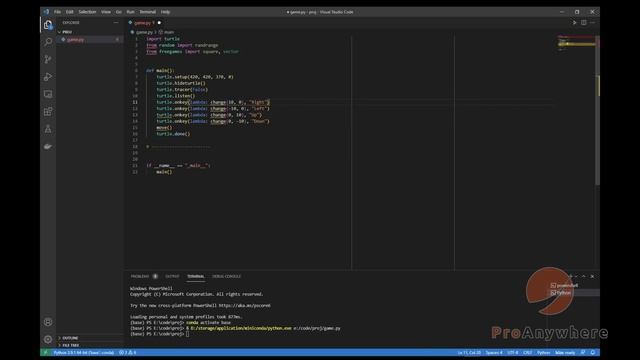
Task: Open the Testing flask icon
Action: point(48,129)
